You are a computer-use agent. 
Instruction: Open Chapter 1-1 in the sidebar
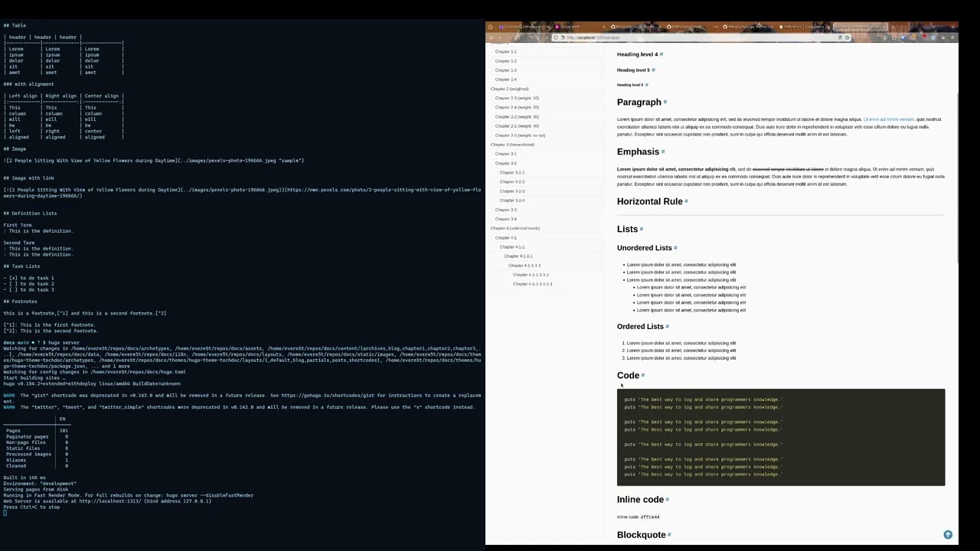505,52
